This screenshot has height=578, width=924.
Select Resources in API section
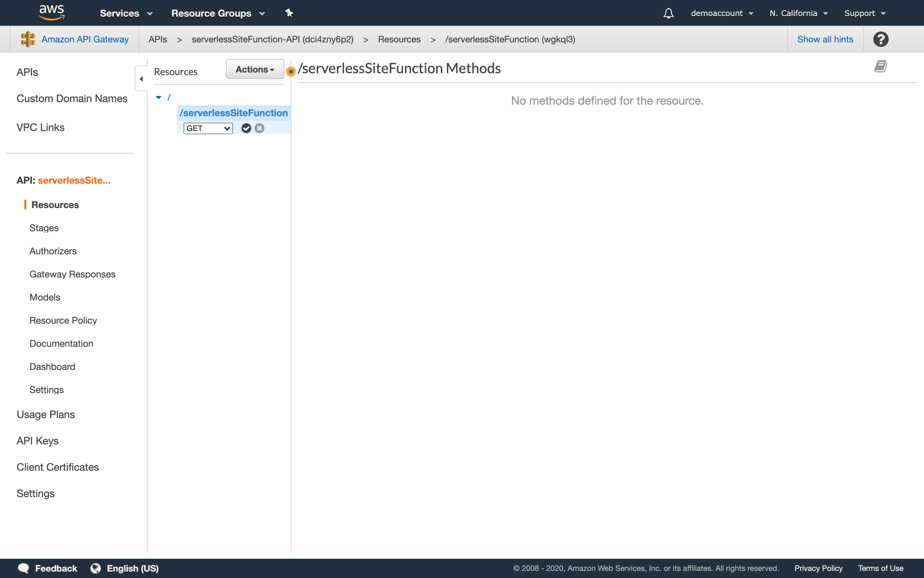[55, 205]
